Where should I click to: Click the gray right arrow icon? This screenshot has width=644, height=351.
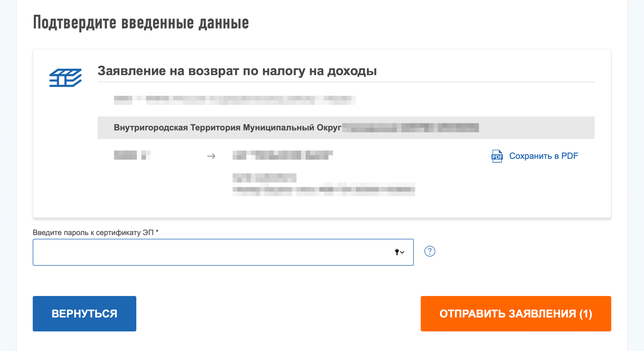[x=211, y=156]
